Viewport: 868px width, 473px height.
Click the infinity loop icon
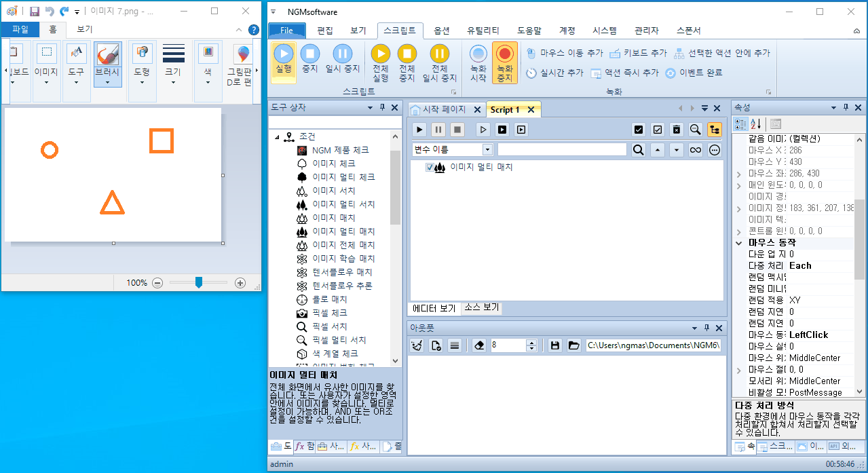696,150
